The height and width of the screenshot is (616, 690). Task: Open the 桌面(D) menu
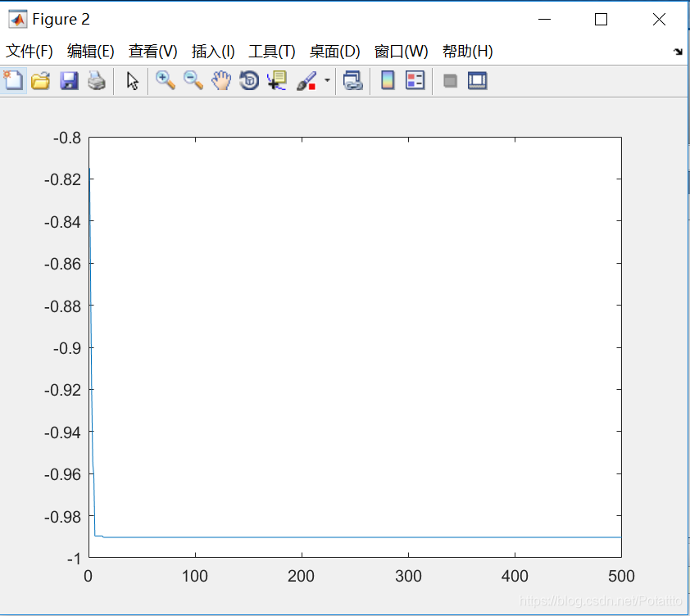click(335, 52)
